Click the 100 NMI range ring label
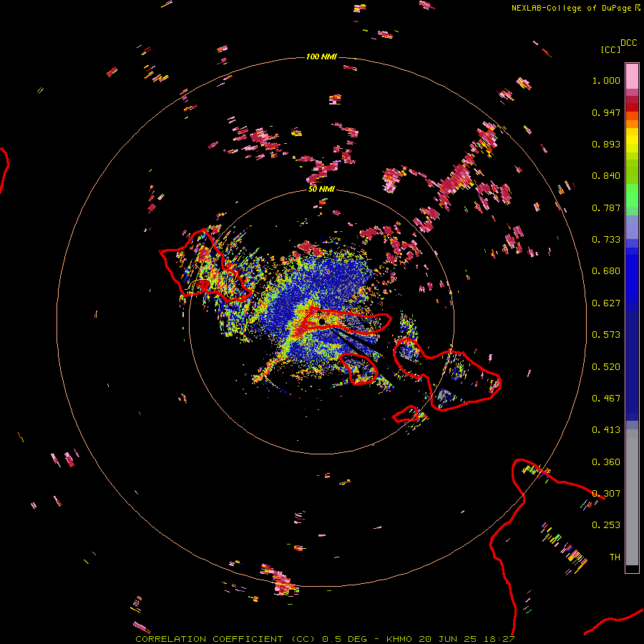The image size is (644, 644). [321, 57]
